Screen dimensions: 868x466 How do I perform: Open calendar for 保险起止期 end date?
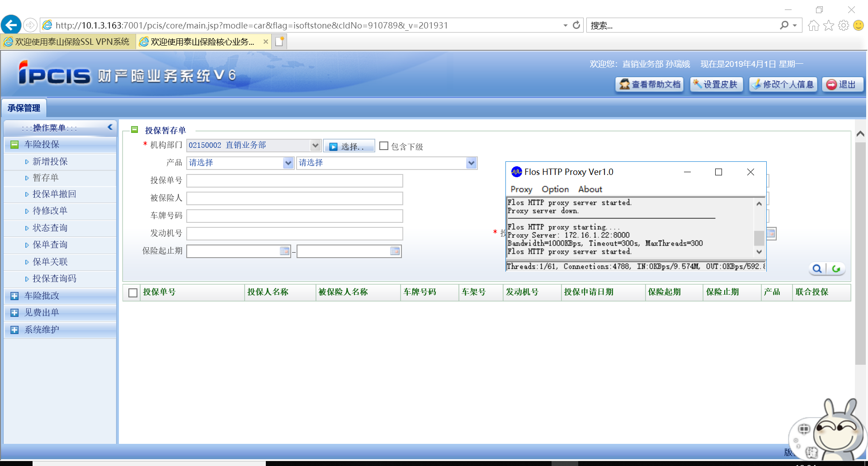coord(395,251)
